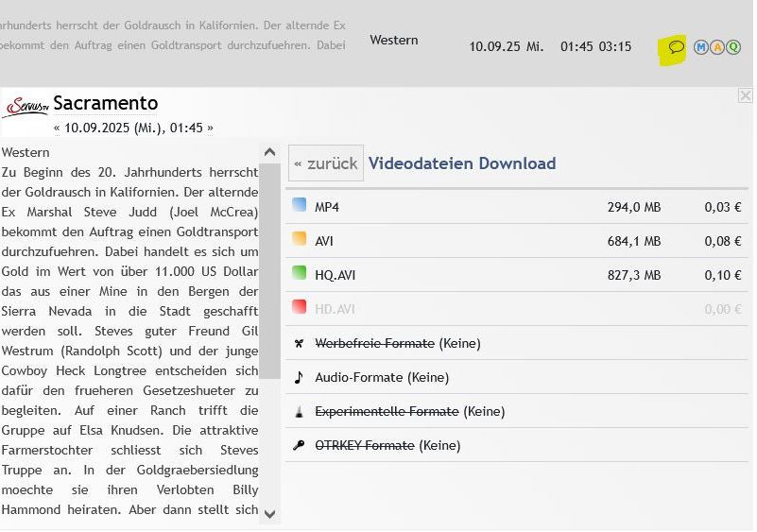Expand the Werbefreie Formate section
The width and height of the screenshot is (757, 532).
pyautogui.click(x=374, y=343)
